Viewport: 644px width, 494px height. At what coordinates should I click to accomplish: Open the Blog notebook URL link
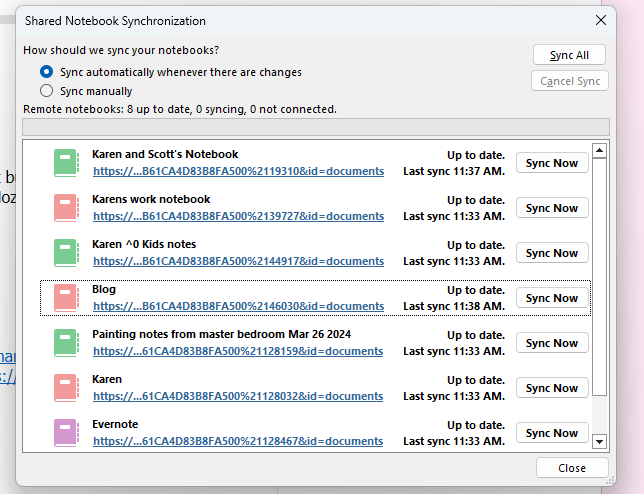[239, 306]
